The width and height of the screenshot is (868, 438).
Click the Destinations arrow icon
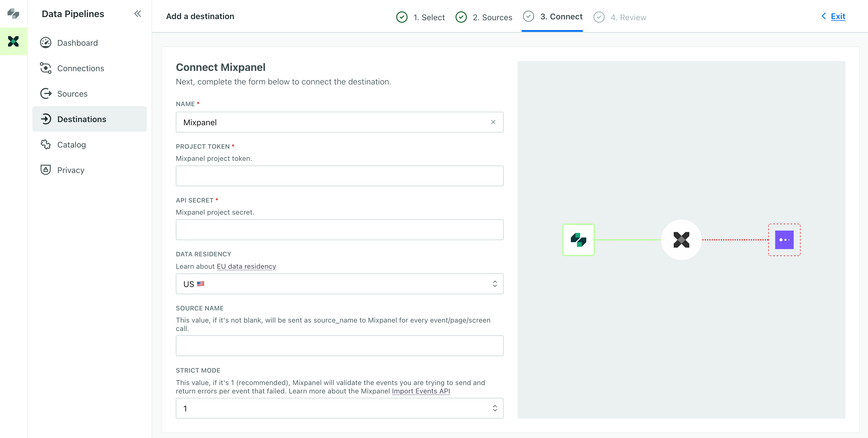tap(45, 119)
